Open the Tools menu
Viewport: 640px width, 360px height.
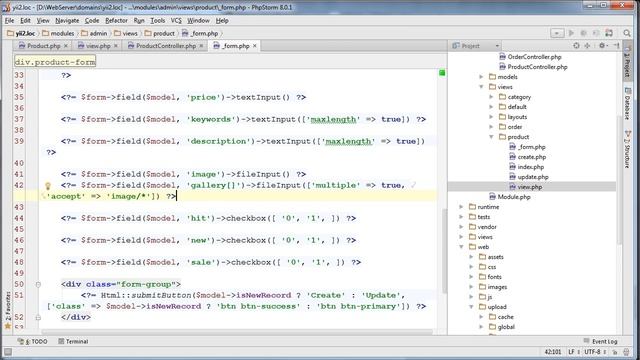click(x=158, y=20)
